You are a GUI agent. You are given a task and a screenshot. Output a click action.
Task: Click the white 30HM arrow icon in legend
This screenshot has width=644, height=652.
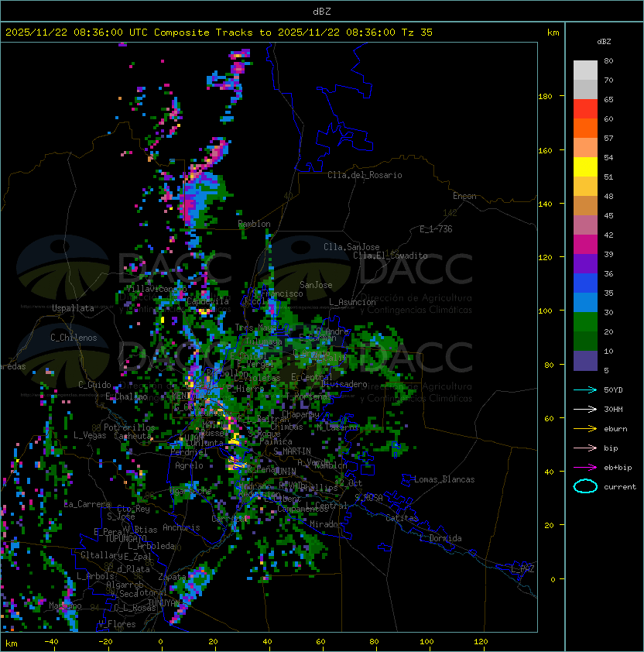click(585, 409)
